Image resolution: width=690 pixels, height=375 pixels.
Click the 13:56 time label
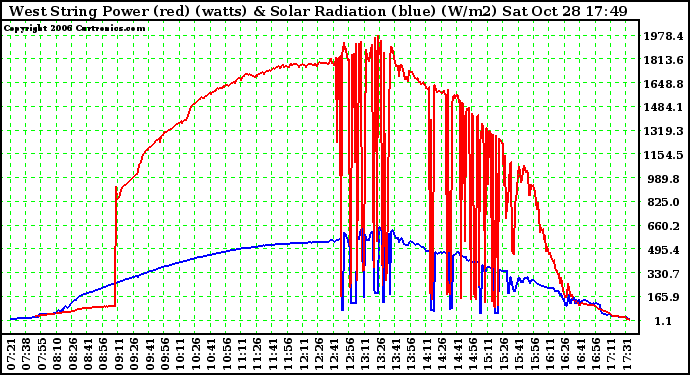coord(412,354)
